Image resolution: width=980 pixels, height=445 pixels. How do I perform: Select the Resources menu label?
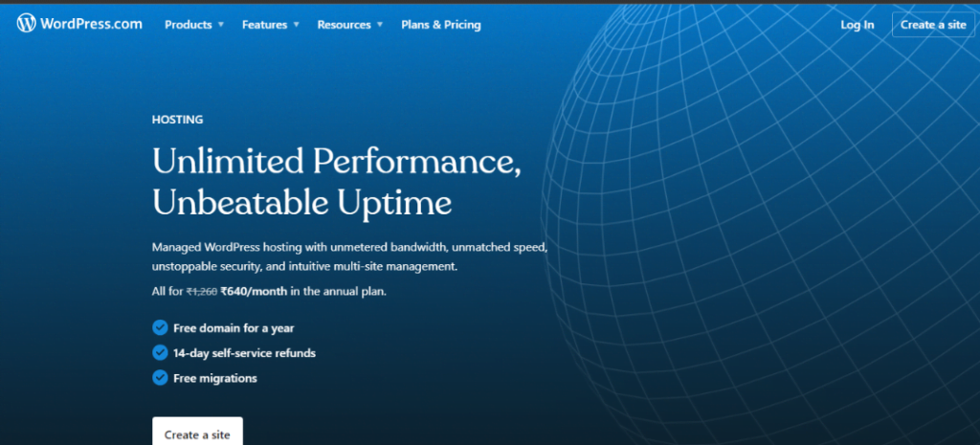(x=344, y=25)
